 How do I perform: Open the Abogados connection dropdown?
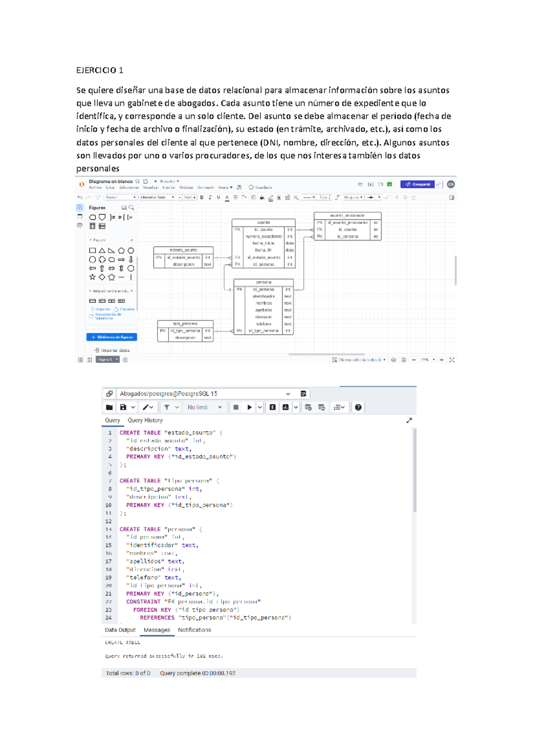(x=288, y=394)
